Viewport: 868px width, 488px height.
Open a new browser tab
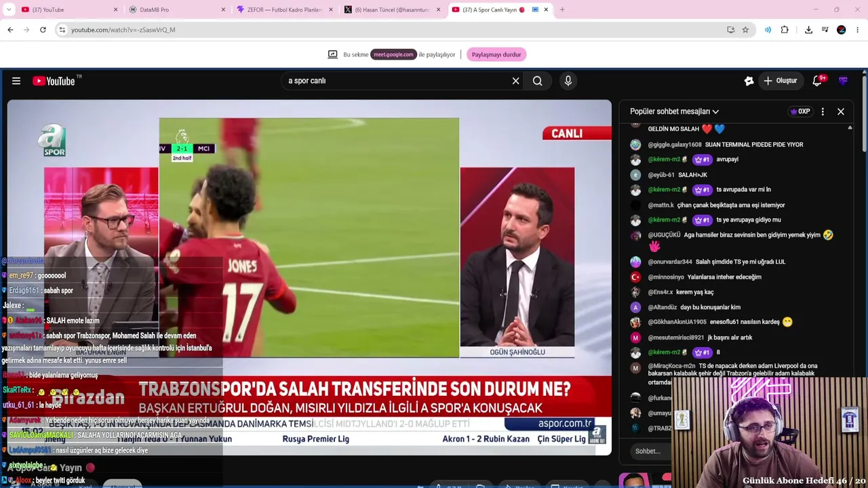tap(562, 9)
